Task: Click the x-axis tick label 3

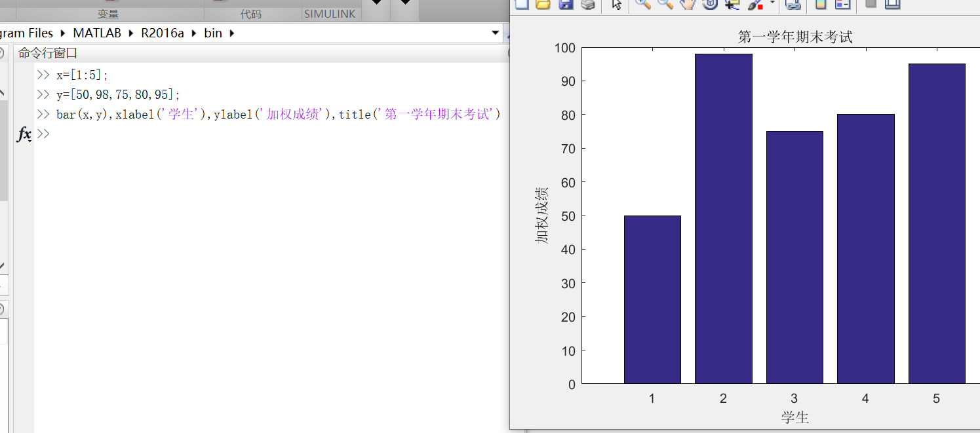Action: click(x=794, y=398)
